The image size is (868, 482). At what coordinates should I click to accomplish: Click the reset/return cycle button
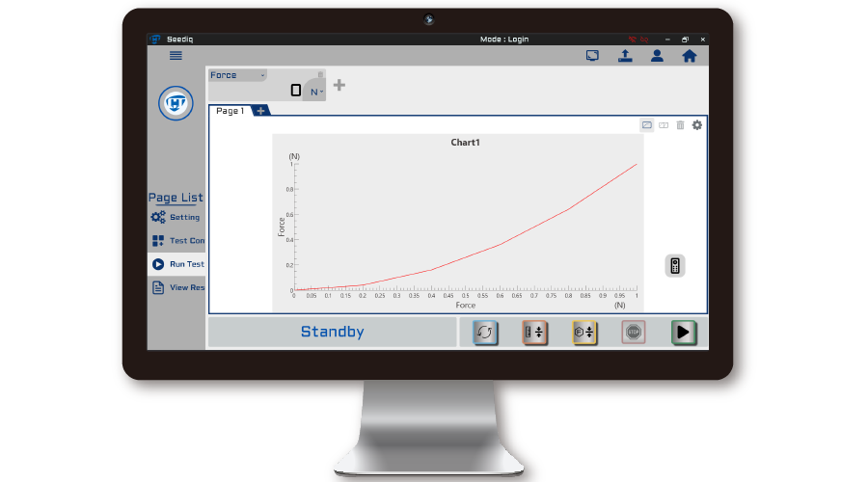485,332
